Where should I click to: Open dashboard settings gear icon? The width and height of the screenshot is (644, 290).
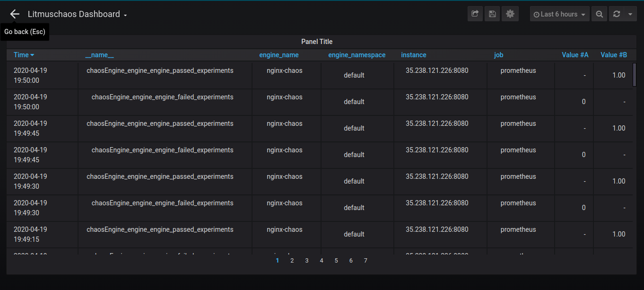coord(510,14)
